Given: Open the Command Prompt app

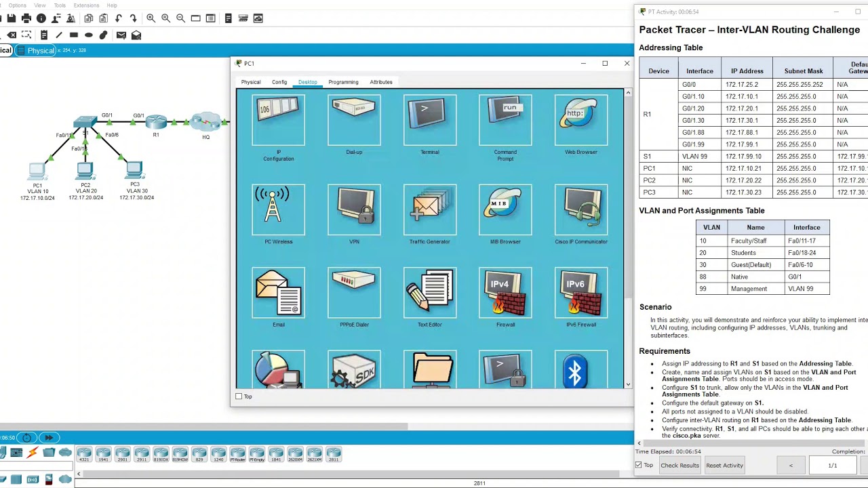Looking at the screenshot, I should coord(505,121).
